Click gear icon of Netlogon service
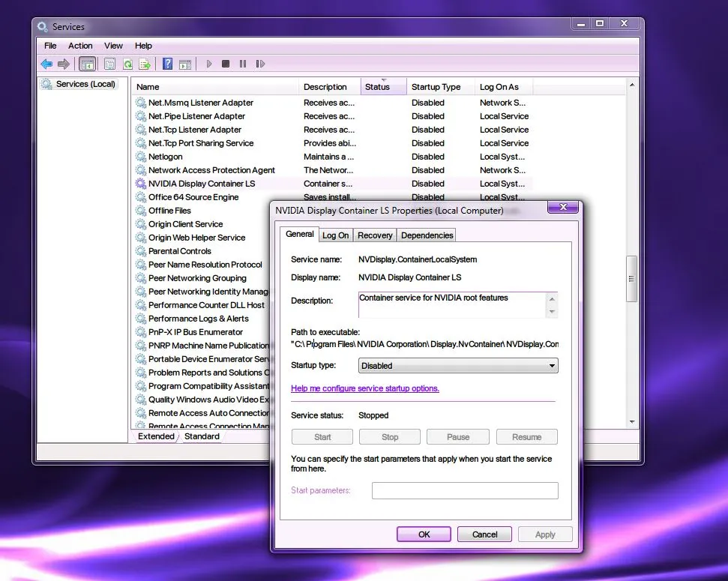The image size is (728, 581). coord(141,157)
